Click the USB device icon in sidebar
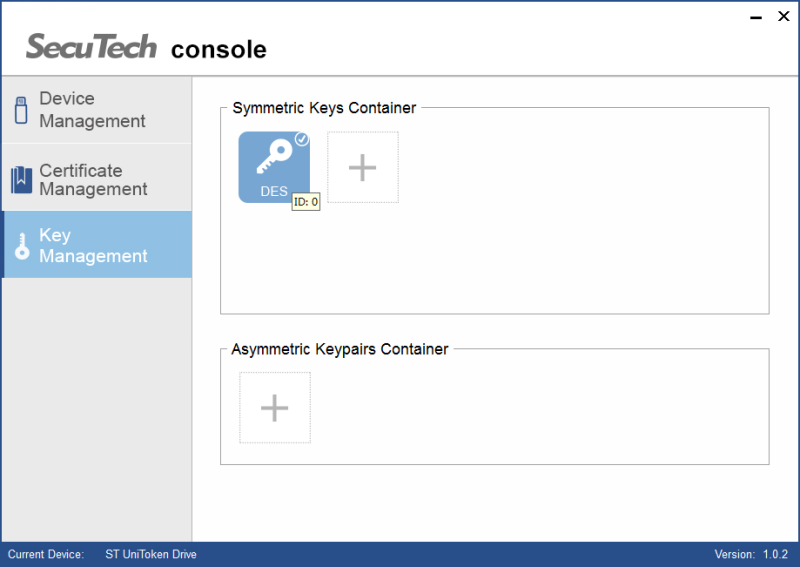 click(21, 110)
